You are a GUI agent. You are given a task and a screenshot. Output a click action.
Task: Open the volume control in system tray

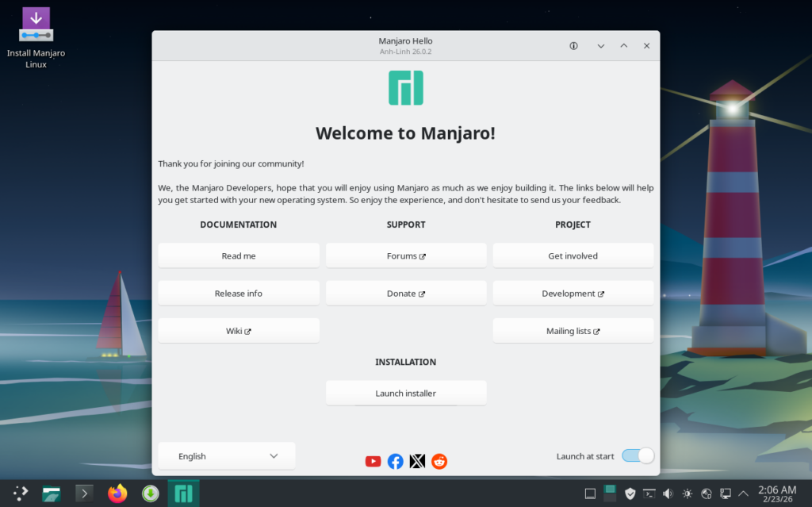(x=668, y=494)
